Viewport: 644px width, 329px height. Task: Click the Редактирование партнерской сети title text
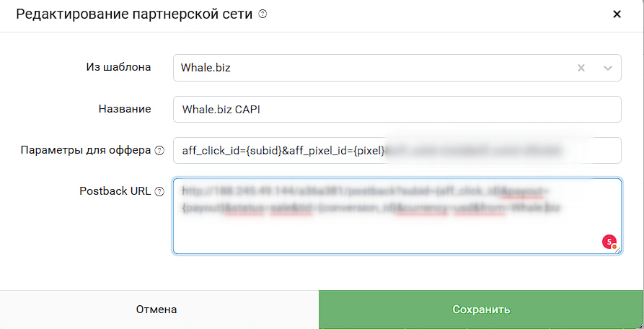[x=134, y=14]
